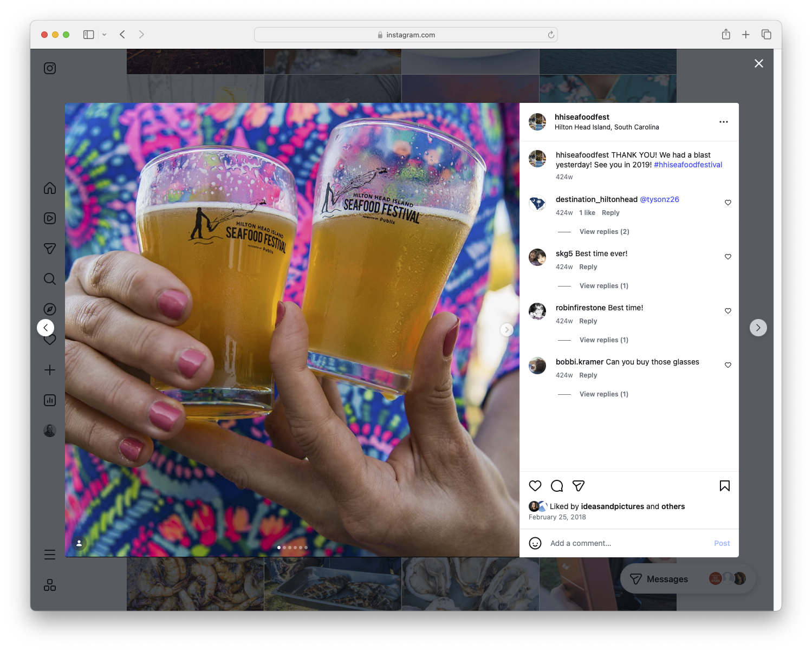Open More hamburger menu in sidebar
812x651 pixels.
coord(50,555)
